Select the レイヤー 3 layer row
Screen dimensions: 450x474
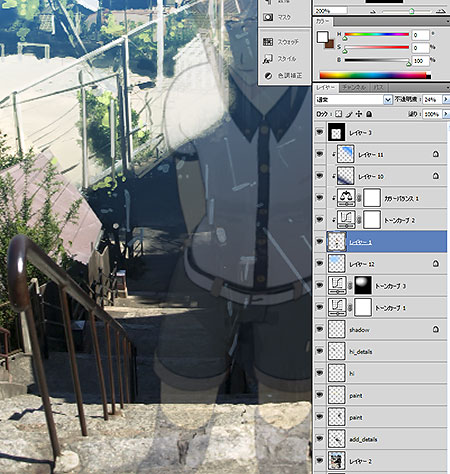[380, 132]
